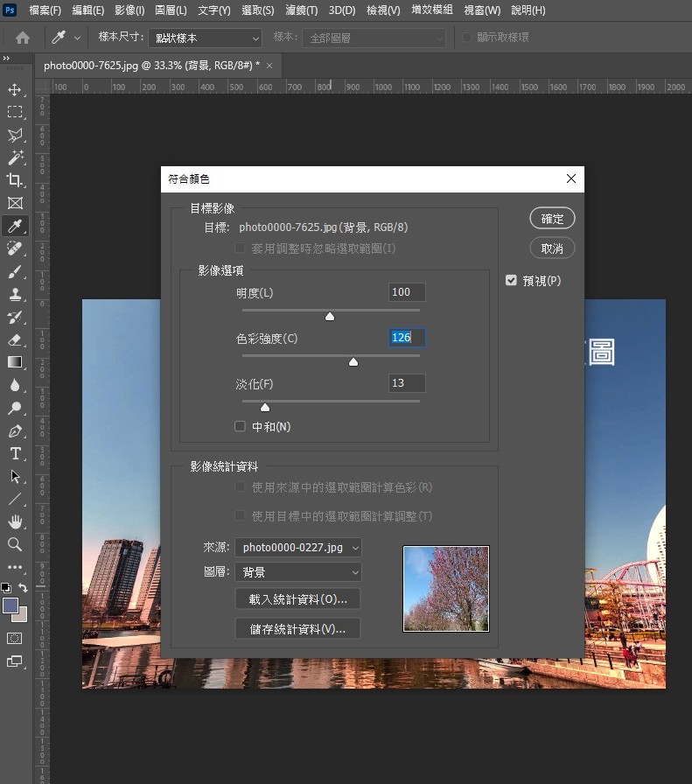
Task: Open the 來源 source file dropdown
Action: pos(298,548)
